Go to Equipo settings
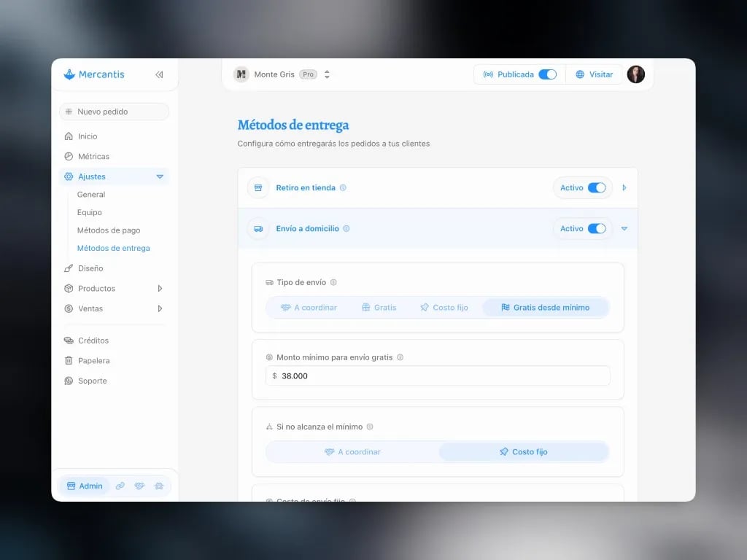The width and height of the screenshot is (747, 560). [90, 212]
